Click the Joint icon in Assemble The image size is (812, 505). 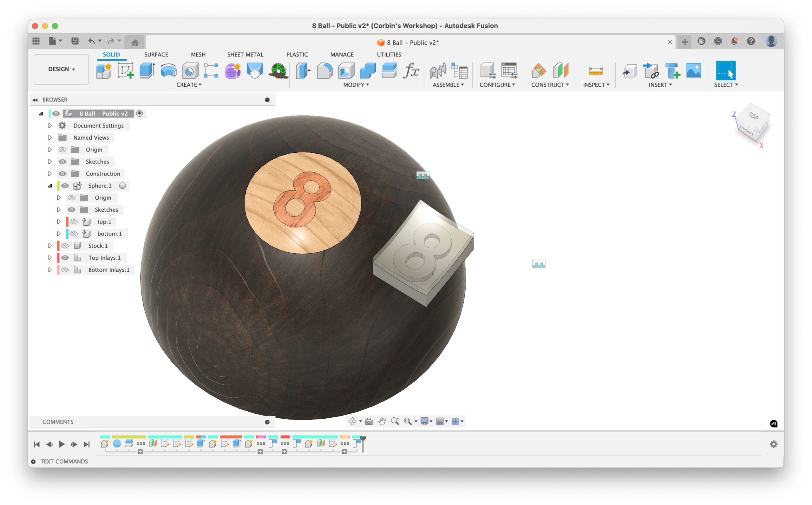click(x=437, y=70)
